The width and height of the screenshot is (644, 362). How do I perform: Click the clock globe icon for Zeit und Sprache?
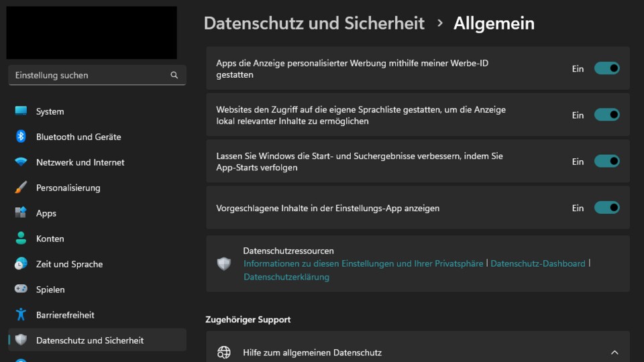tap(21, 263)
